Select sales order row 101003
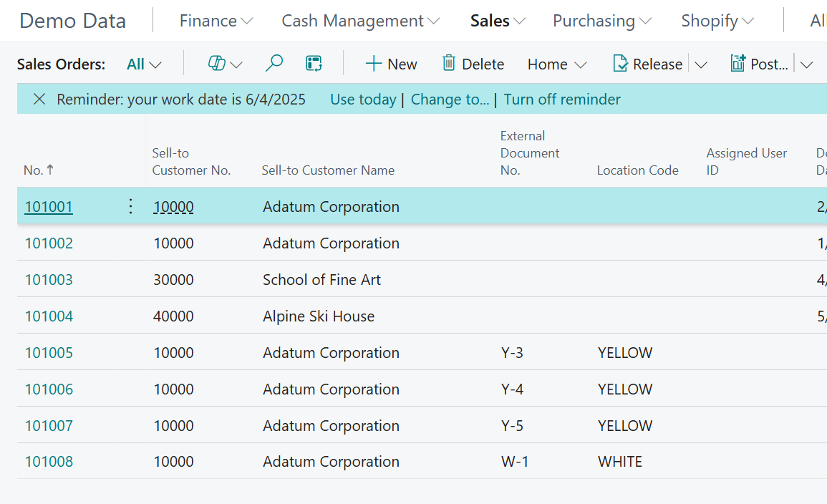The width and height of the screenshot is (827, 504). tap(49, 279)
